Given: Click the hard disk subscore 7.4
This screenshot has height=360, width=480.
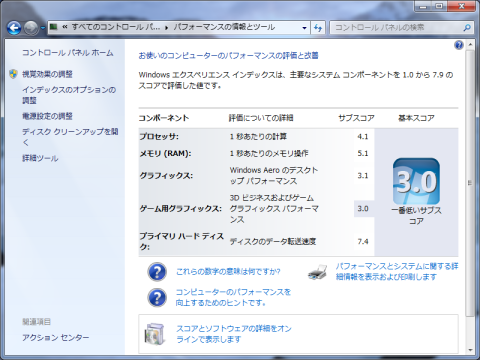Looking at the screenshot, I should [x=363, y=241].
